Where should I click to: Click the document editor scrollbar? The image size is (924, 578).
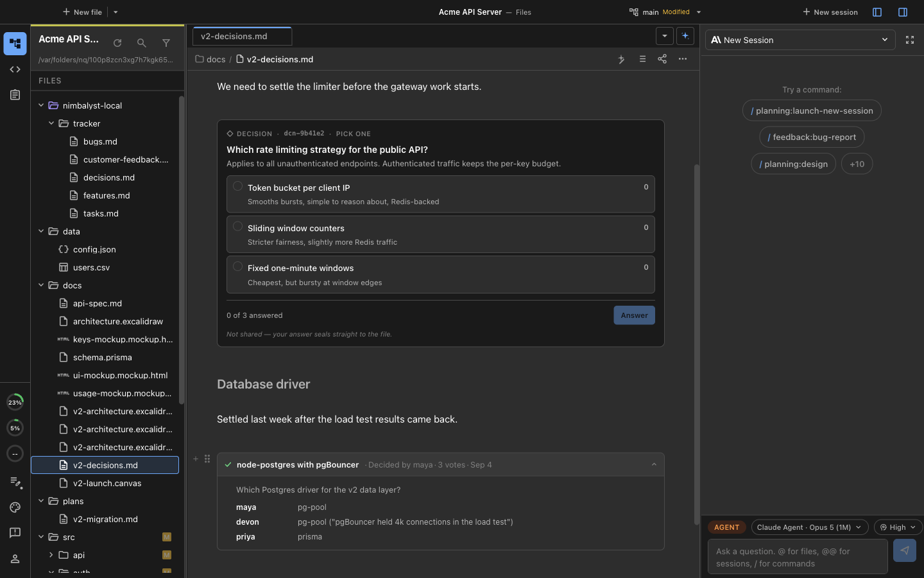pyautogui.click(x=696, y=344)
